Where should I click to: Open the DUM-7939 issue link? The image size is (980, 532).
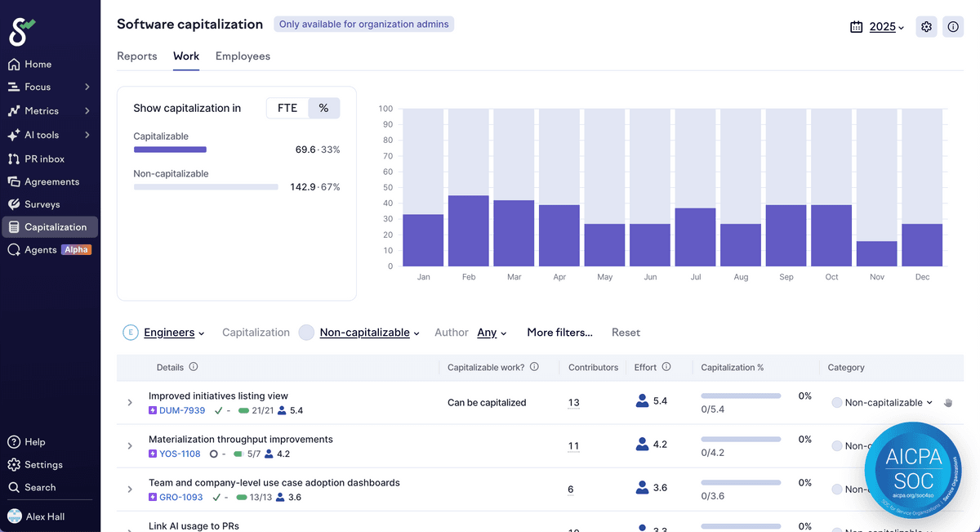click(x=182, y=410)
